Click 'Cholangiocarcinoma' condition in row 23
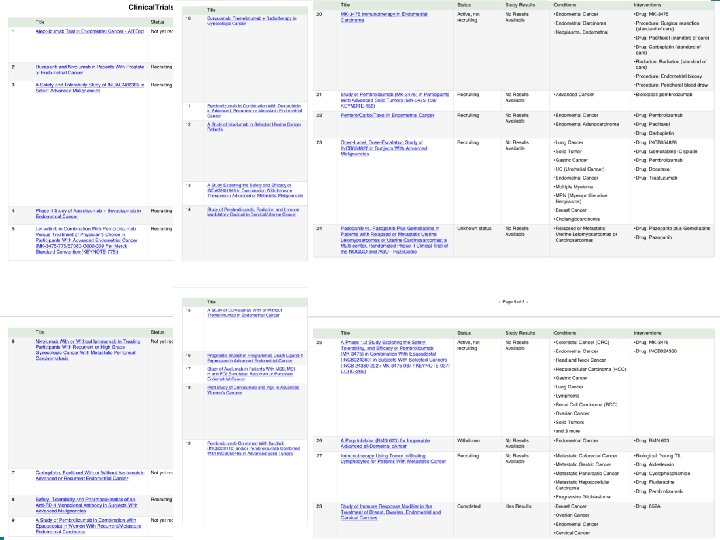Screen dimensions: 720x540 pos(577,219)
